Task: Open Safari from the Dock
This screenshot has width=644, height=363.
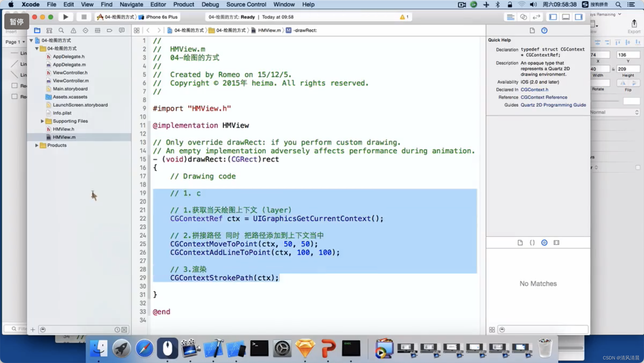Action: (x=144, y=349)
